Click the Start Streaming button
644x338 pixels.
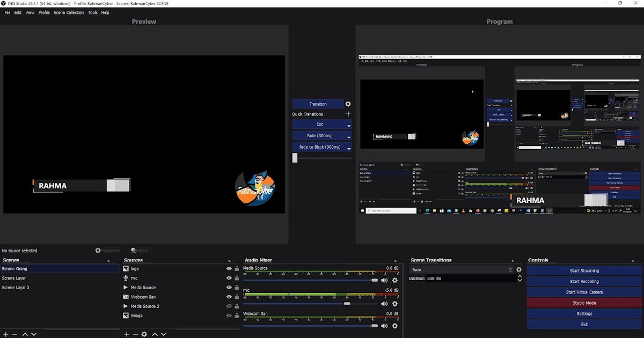pos(584,270)
